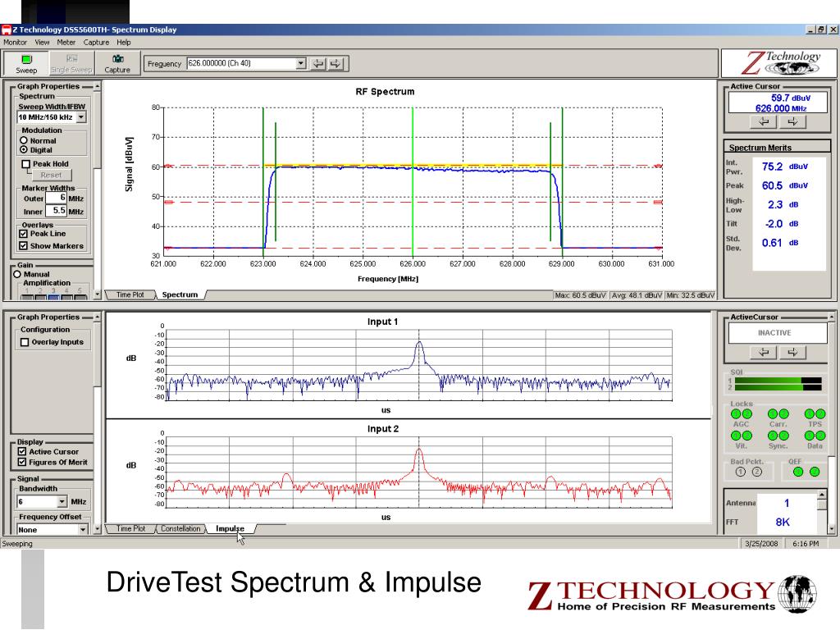Toggle the Show Markers overlay
The height and width of the screenshot is (630, 840).
(x=23, y=246)
